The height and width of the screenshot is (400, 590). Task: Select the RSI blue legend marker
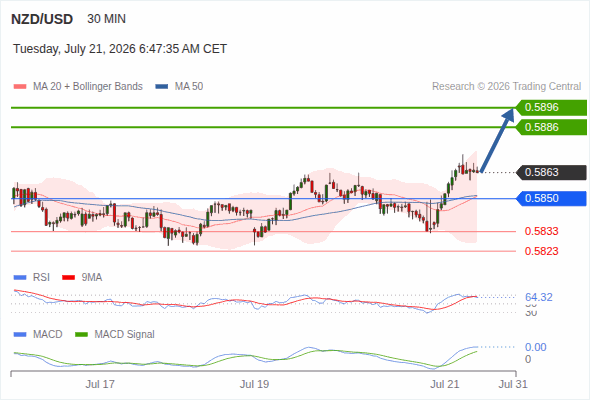tap(20, 278)
